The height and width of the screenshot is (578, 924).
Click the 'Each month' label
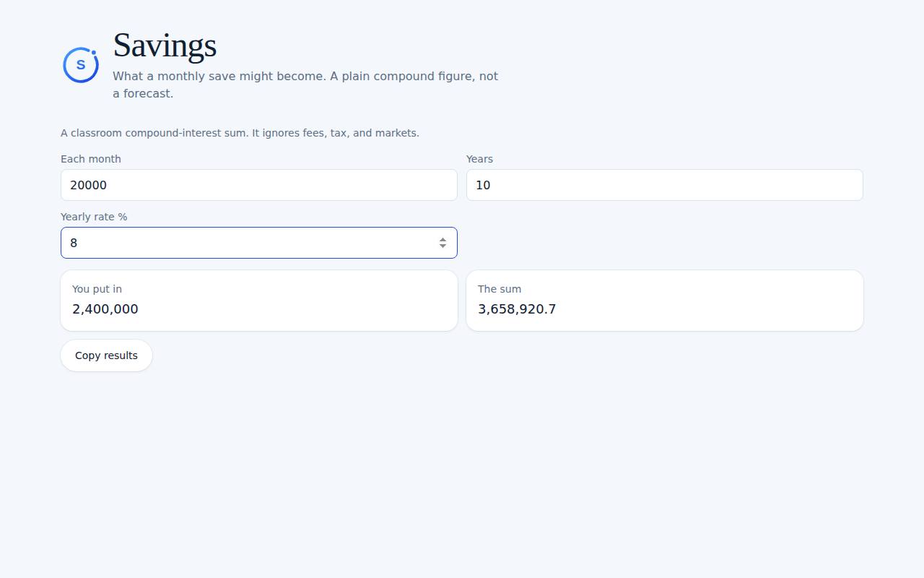[x=91, y=159]
